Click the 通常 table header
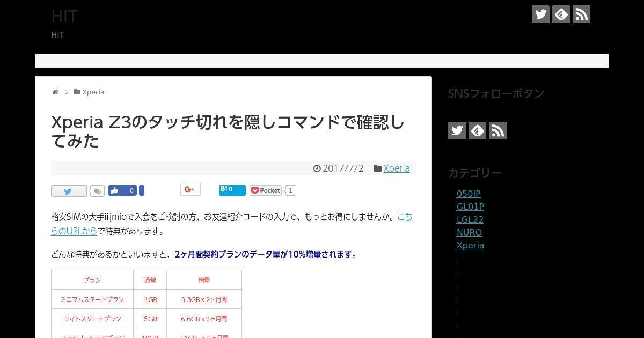644x338 pixels. tap(150, 280)
